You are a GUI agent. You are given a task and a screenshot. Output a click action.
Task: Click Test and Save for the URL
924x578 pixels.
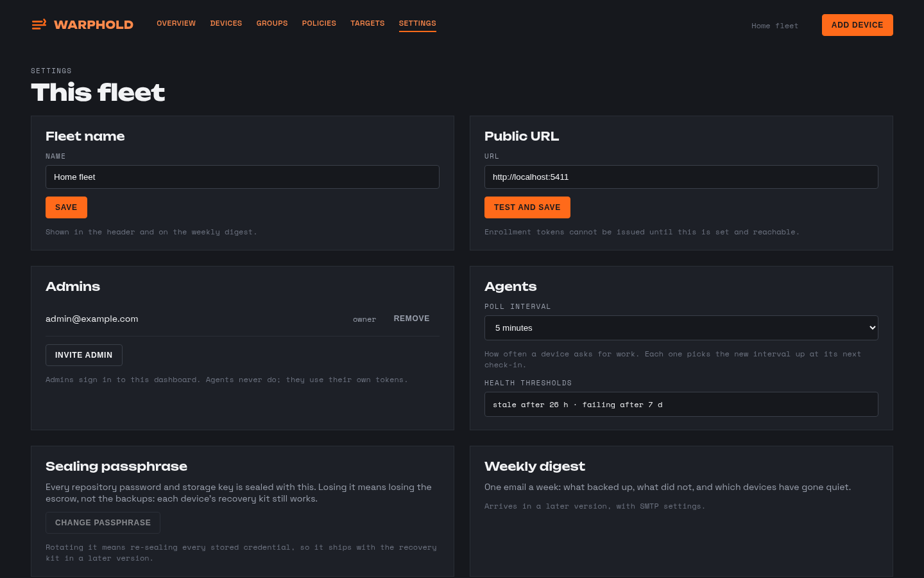[527, 207]
